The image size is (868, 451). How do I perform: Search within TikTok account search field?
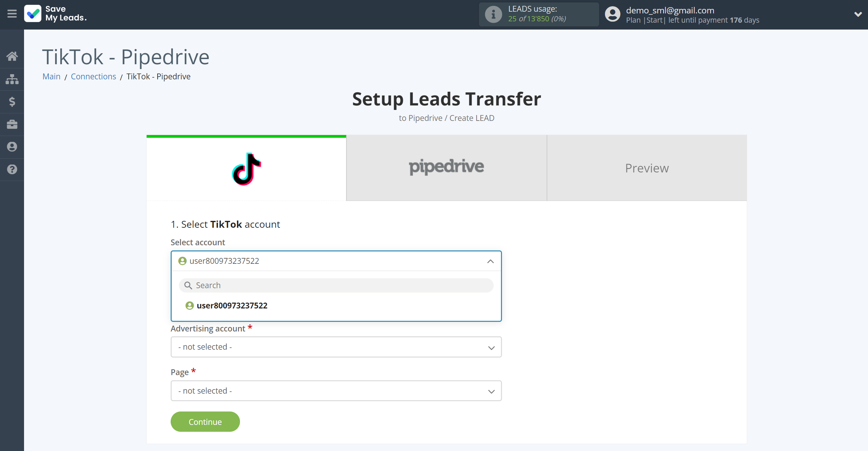pos(336,285)
